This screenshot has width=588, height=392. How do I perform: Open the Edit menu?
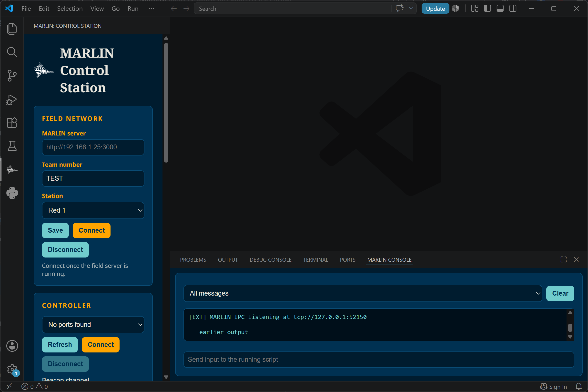44,9
